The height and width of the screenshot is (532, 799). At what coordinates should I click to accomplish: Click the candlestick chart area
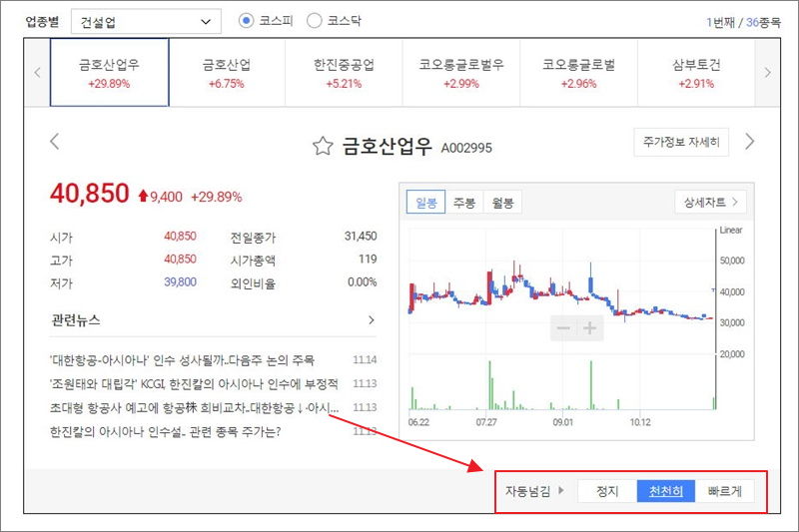(x=561, y=290)
